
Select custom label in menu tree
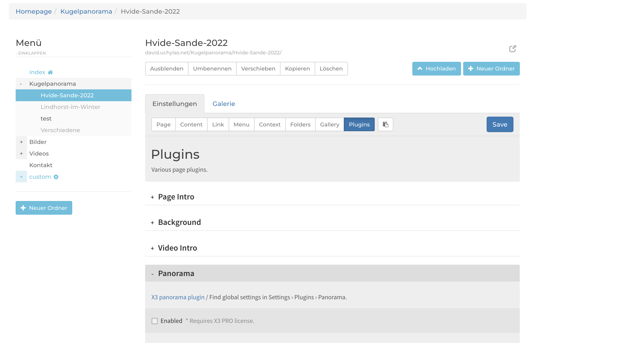(40, 177)
